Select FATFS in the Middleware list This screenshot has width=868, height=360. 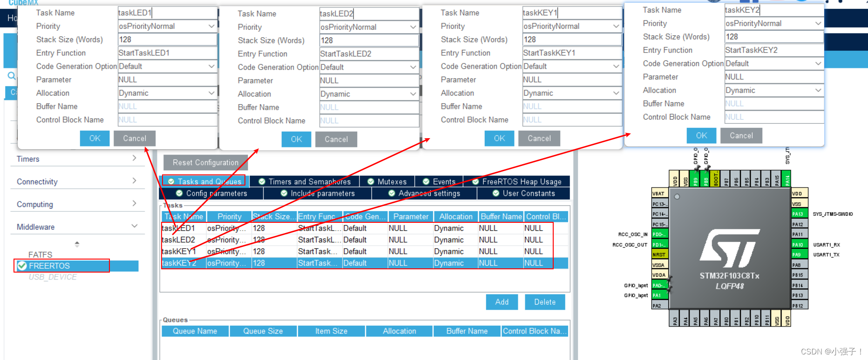[x=40, y=255]
